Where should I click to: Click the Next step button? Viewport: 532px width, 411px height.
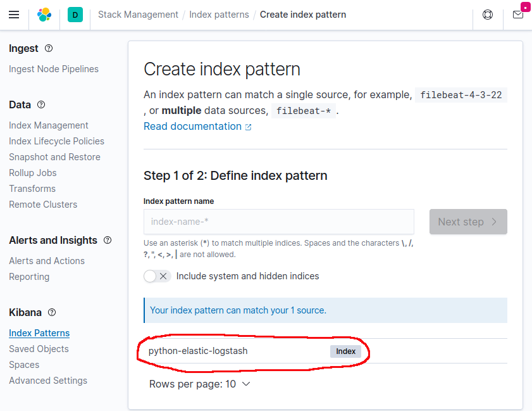tap(468, 222)
